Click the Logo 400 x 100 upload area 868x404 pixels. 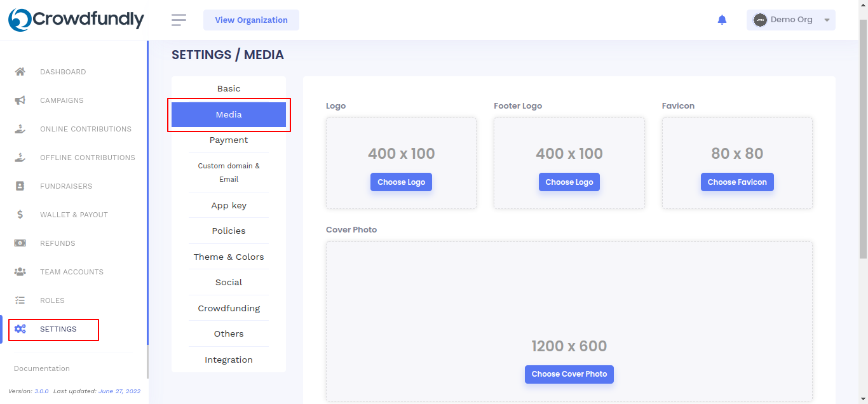coord(401,163)
